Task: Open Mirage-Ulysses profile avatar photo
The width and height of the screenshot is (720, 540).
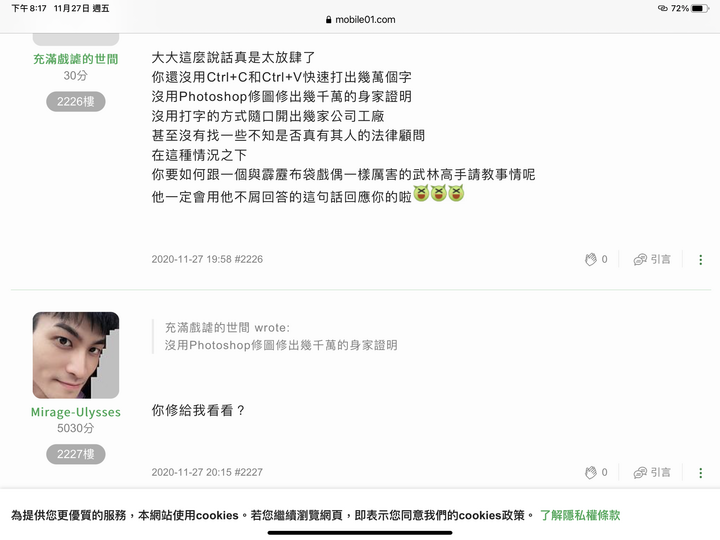Action: coord(76,355)
